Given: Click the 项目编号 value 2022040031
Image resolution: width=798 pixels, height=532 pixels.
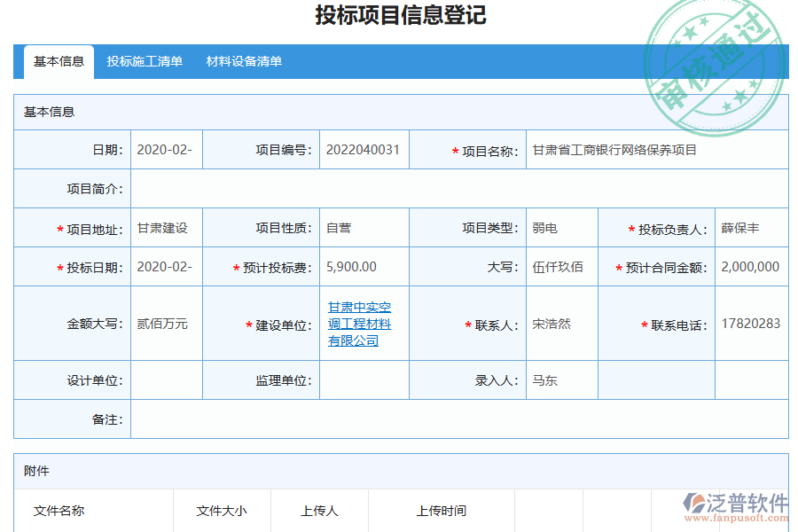Looking at the screenshot, I should point(364,149).
